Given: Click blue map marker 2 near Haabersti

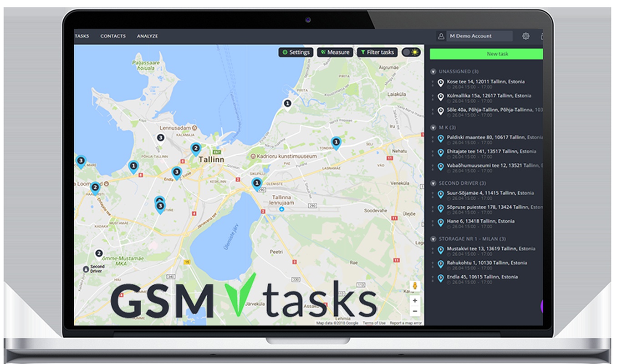Looking at the screenshot, I should click(x=95, y=188).
